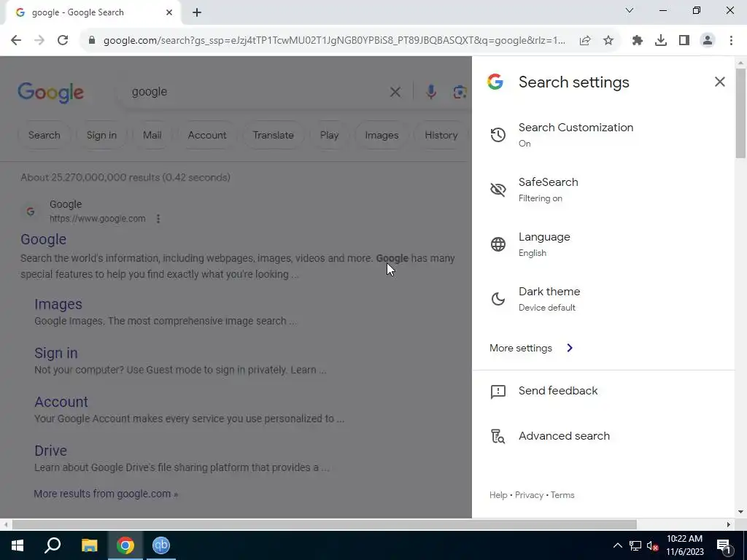
Task: Open a new tab with plus button
Action: pyautogui.click(x=197, y=13)
